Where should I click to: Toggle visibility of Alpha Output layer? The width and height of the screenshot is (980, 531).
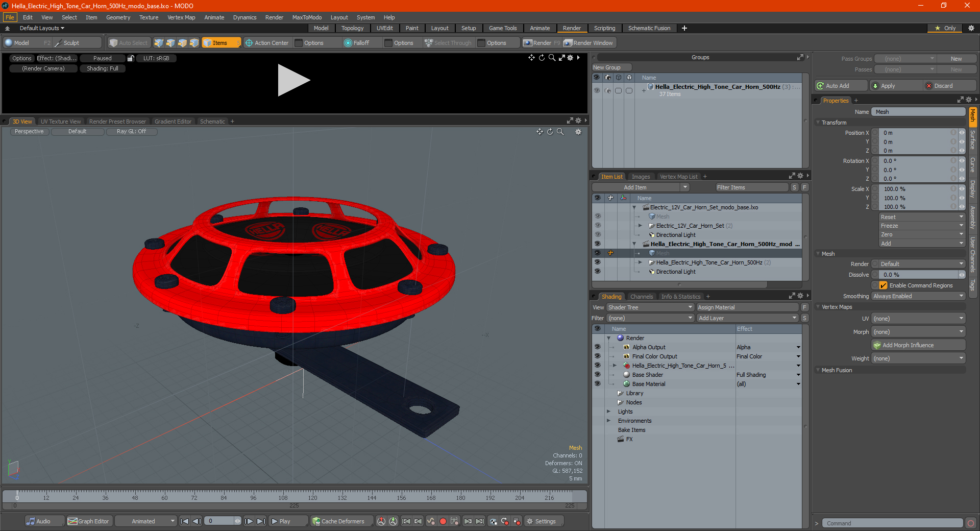tap(597, 347)
